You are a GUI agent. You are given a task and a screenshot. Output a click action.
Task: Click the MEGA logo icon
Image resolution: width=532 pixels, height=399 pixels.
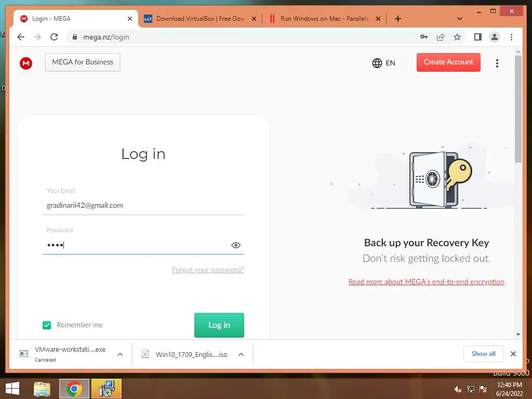point(26,63)
